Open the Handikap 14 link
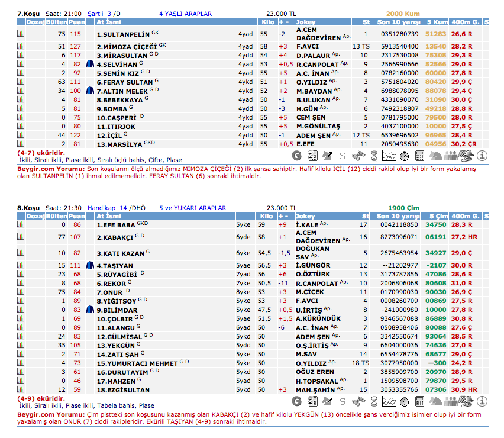Screen dimensions: 504x438 click(x=107, y=208)
